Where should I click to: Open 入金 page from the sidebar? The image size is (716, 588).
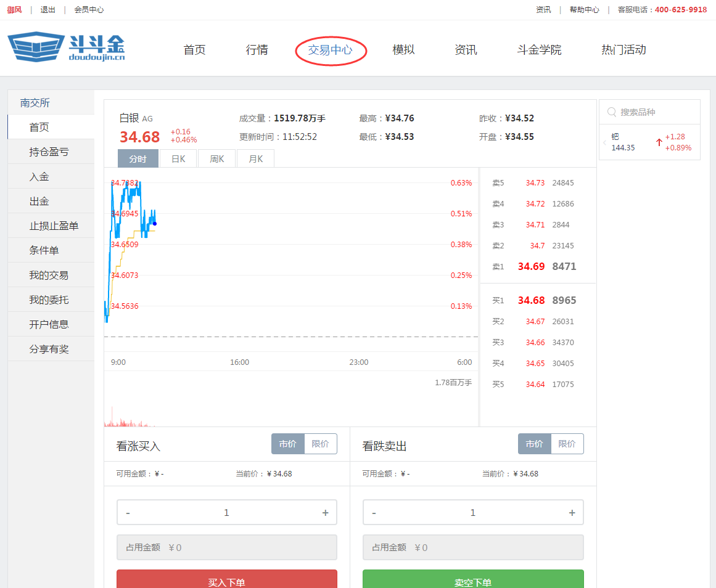[x=51, y=176]
